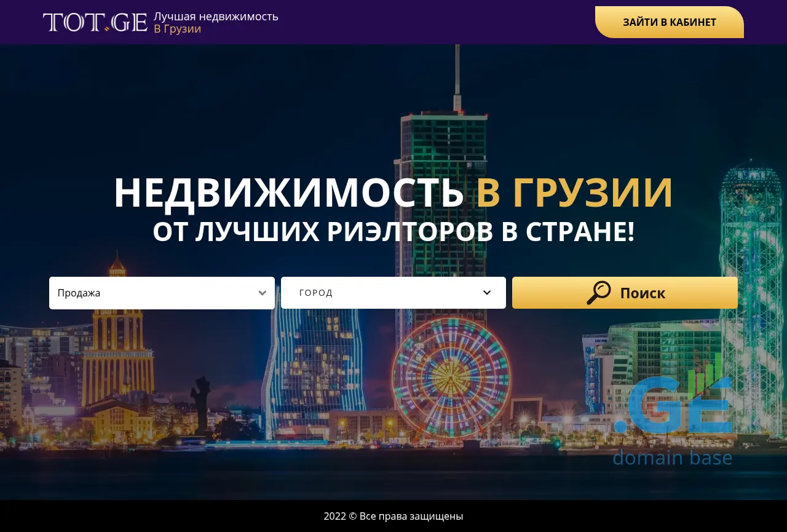This screenshot has height=532, width=787.
Task: Click the magnifying glass search icon
Action: (598, 293)
